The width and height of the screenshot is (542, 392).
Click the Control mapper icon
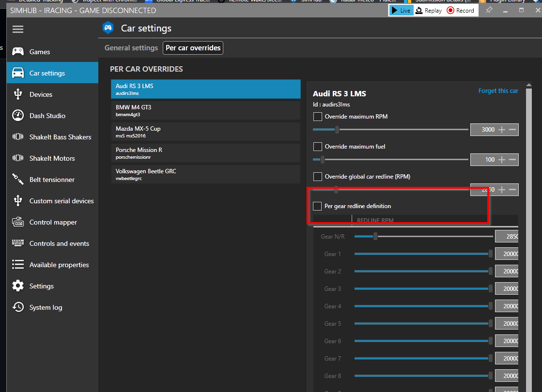[18, 222]
